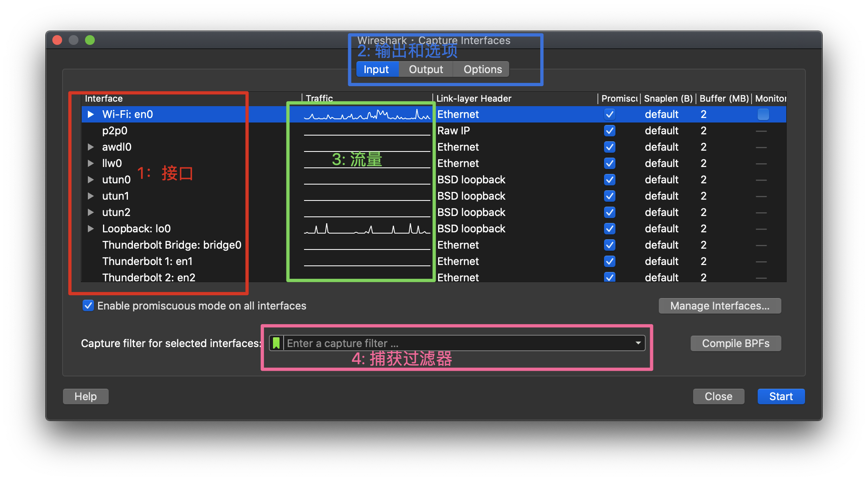Click the Compile BPFs button
The image size is (868, 481).
click(736, 343)
